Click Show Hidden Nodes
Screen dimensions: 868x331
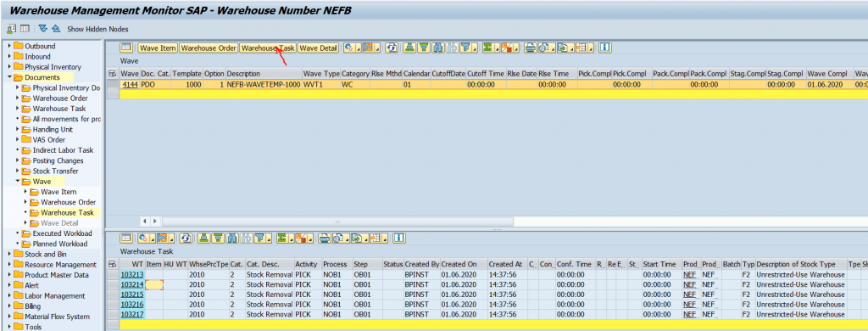(98, 29)
